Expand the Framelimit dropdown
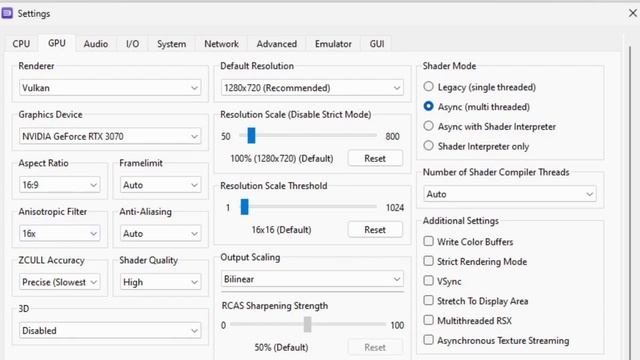This screenshot has height=360, width=640. 160,185
